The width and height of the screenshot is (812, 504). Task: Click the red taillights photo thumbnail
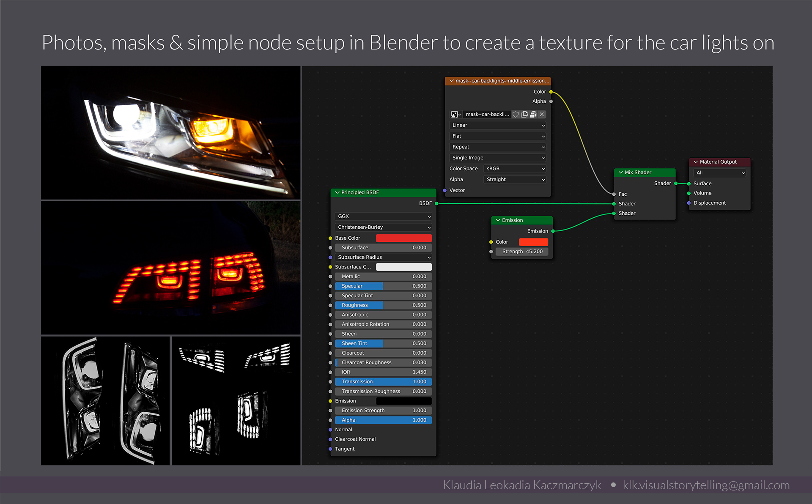[x=170, y=268]
